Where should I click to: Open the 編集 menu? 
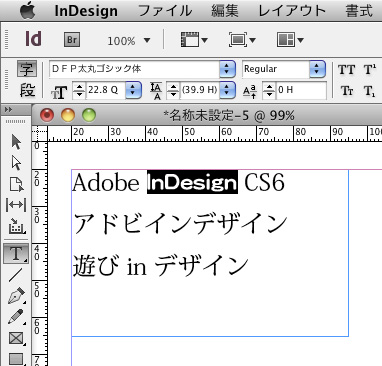coord(225,11)
